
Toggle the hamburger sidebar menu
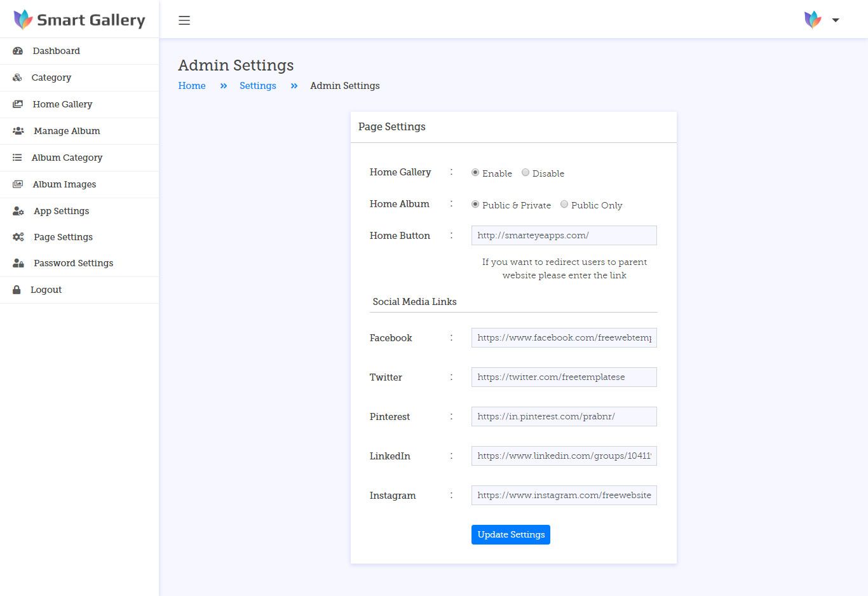(x=184, y=20)
